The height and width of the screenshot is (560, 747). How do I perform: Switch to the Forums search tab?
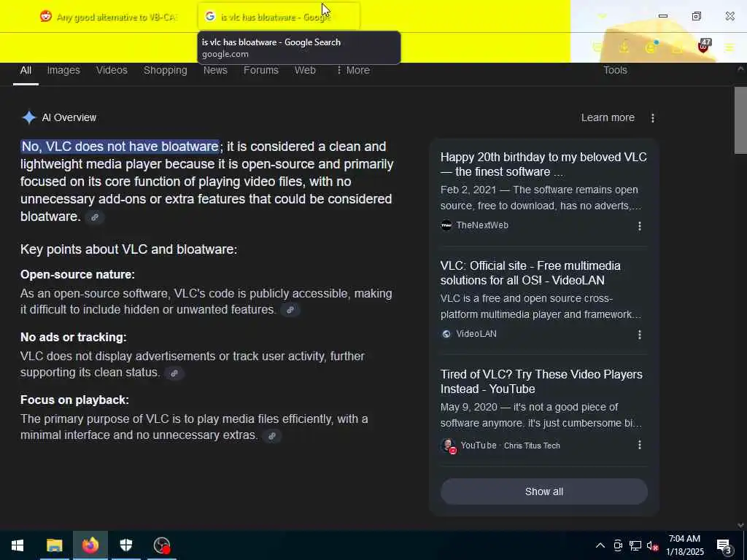261,71
